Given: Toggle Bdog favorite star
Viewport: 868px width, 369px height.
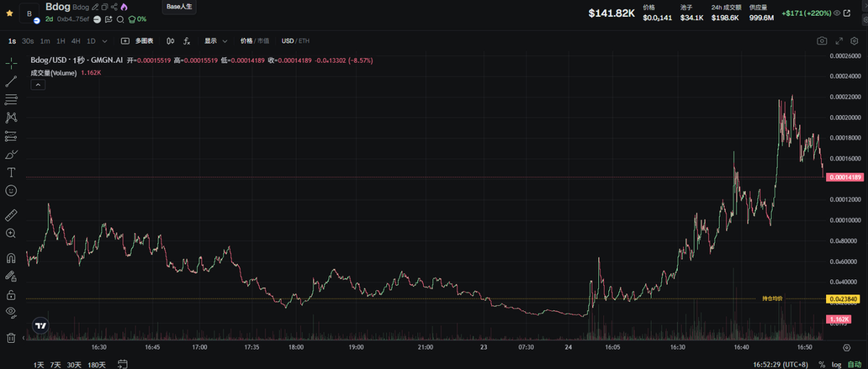Looking at the screenshot, I should 9,13.
